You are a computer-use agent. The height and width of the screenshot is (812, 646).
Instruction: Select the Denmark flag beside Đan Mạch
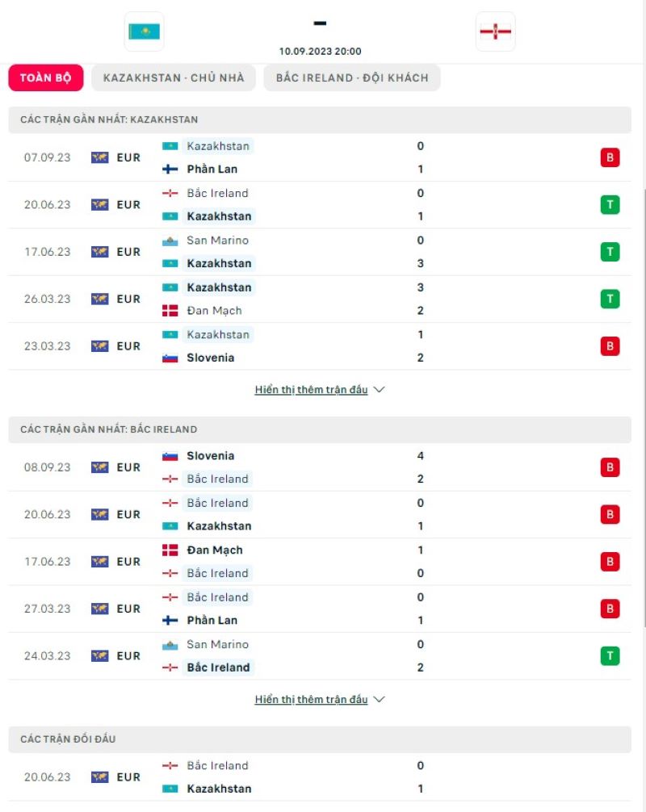pyautogui.click(x=171, y=311)
